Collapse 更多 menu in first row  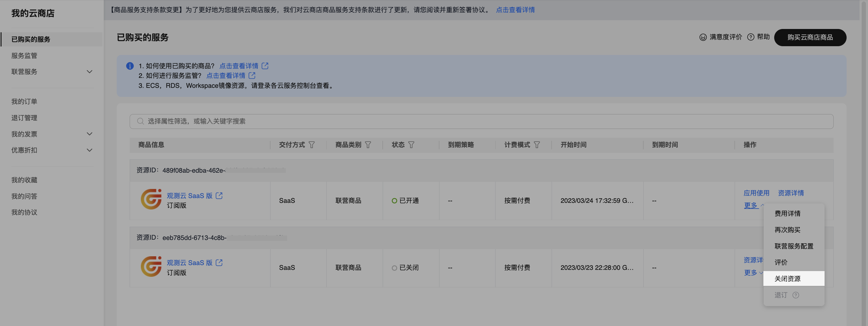[753, 205]
